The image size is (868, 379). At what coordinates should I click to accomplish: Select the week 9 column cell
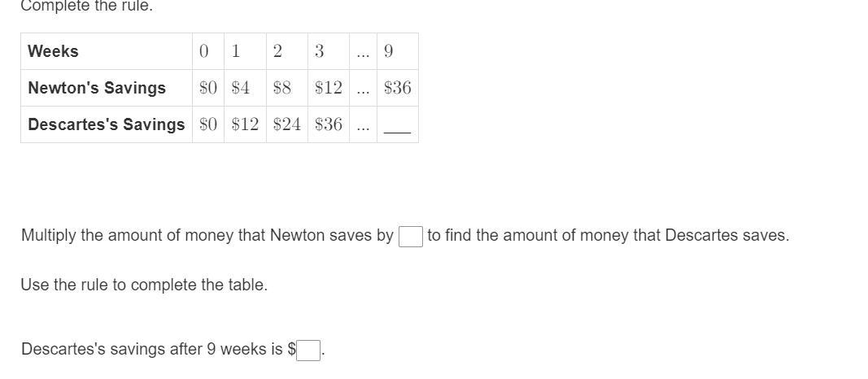coord(398,51)
